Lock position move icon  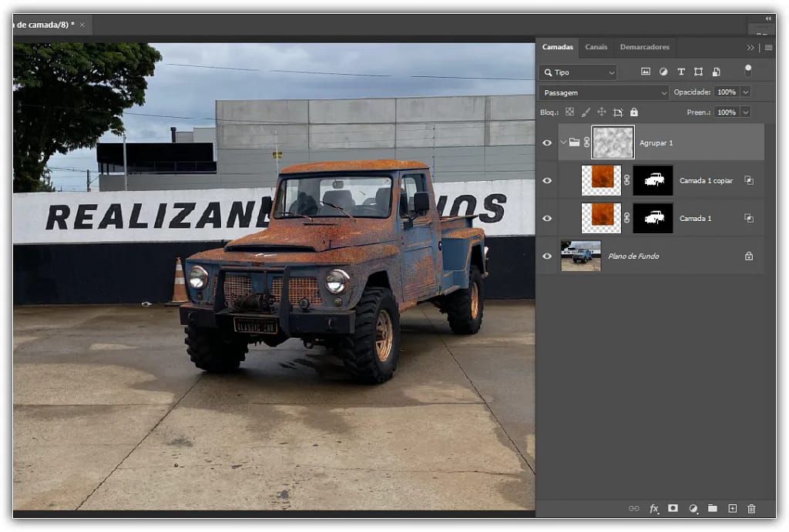click(x=602, y=112)
